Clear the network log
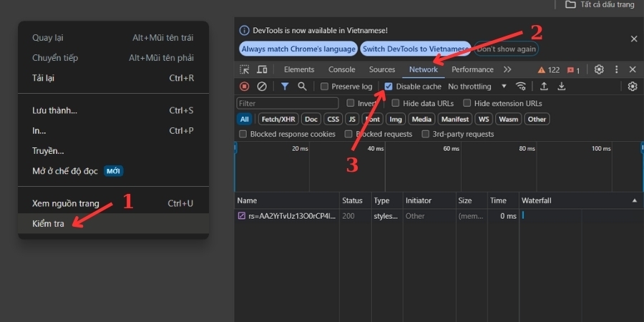Image resolution: width=644 pixels, height=322 pixels. [x=262, y=87]
